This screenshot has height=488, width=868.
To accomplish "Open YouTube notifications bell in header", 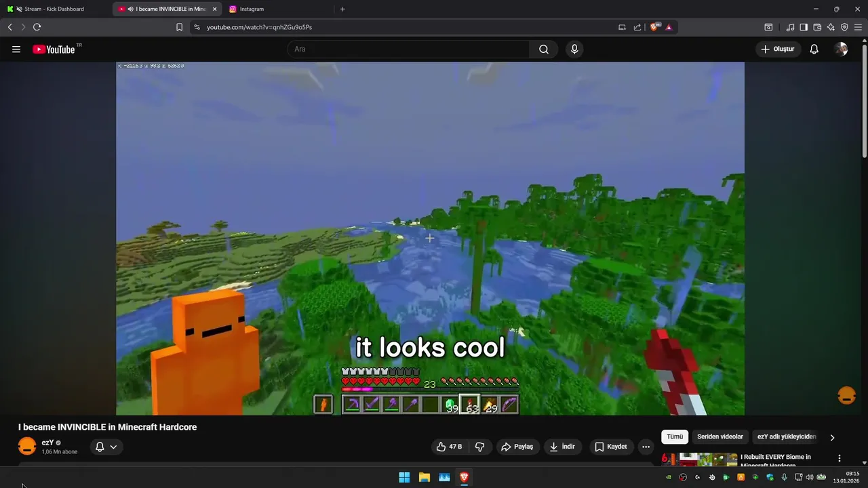I will click(x=814, y=49).
